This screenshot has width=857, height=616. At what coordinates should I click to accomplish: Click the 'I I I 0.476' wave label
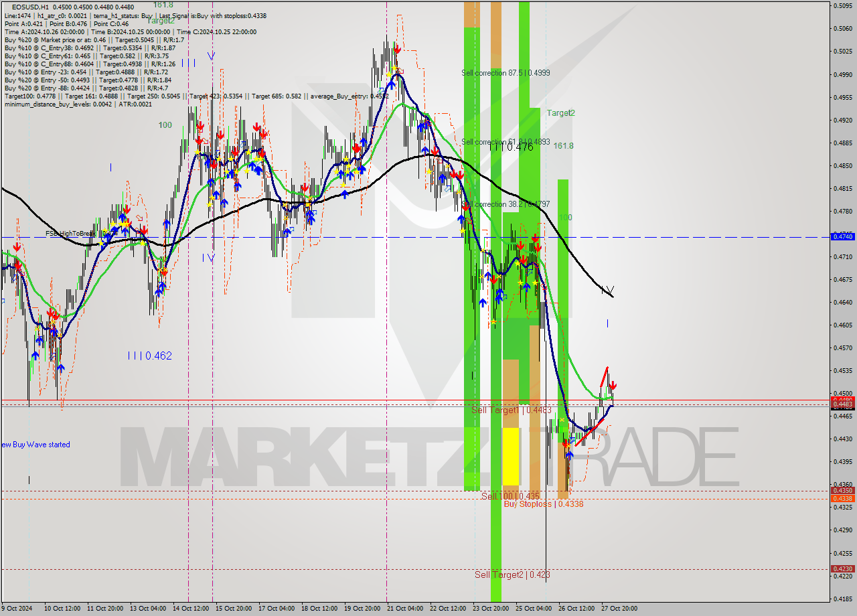511,147
